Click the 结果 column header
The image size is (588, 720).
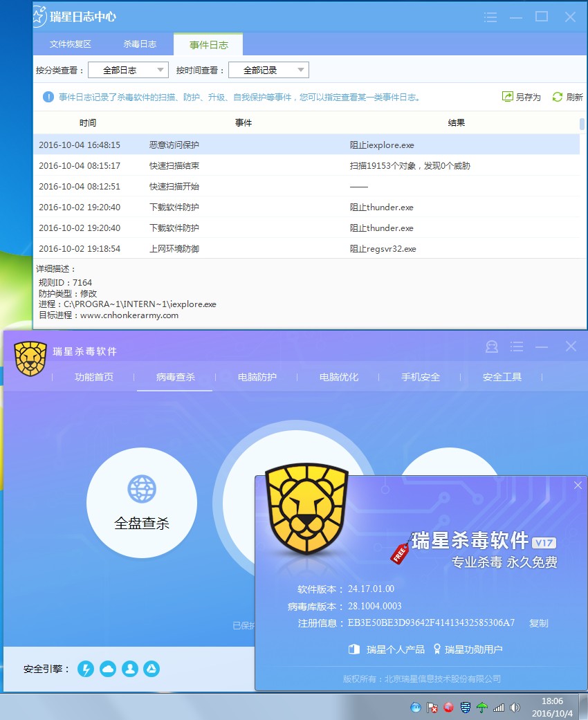tap(456, 122)
